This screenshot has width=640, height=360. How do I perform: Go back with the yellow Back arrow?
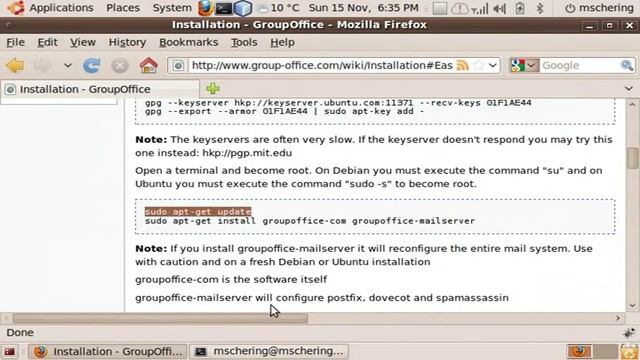[x=15, y=65]
